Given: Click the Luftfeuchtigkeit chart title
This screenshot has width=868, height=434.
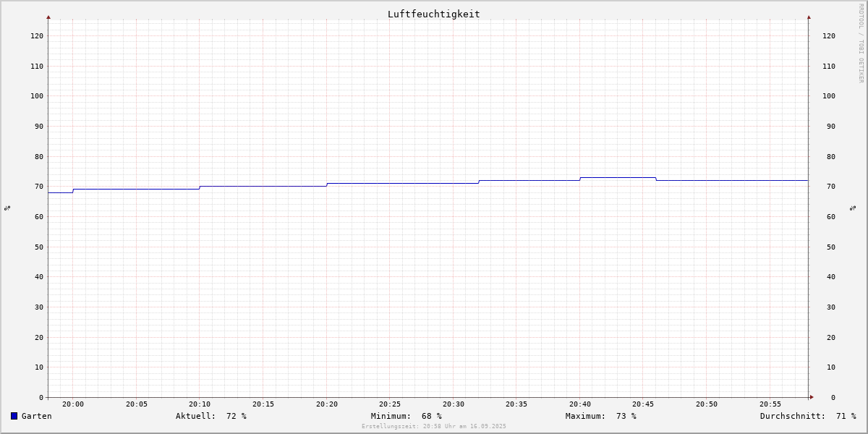Looking at the screenshot, I should tap(433, 14).
